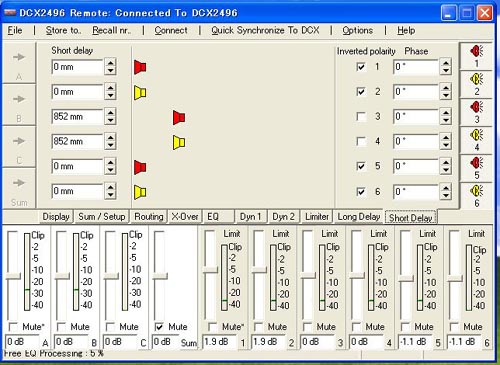The height and width of the screenshot is (365, 500).
Task: Select input B arrow button
Action: [x=19, y=105]
